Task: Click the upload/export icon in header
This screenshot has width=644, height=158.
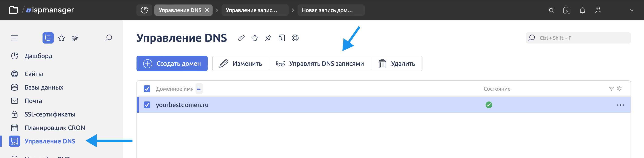Action: click(567, 10)
